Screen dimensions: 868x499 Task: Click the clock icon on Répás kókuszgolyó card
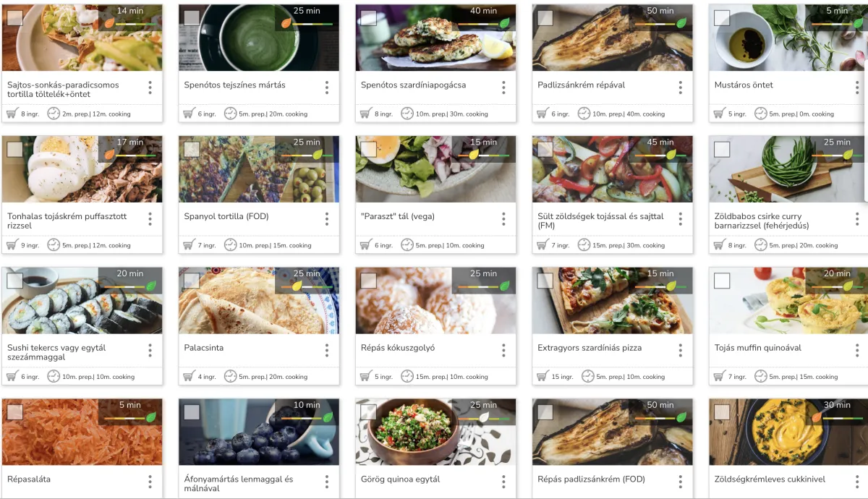(x=407, y=376)
